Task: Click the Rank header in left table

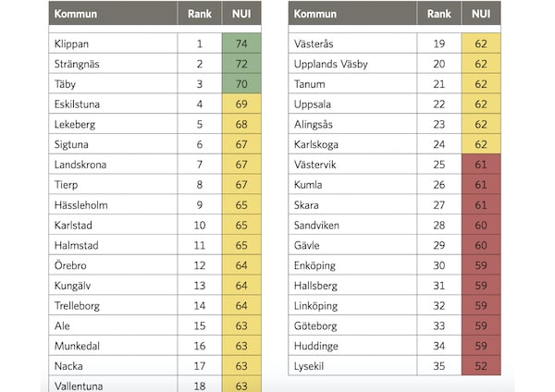Action: (x=199, y=14)
